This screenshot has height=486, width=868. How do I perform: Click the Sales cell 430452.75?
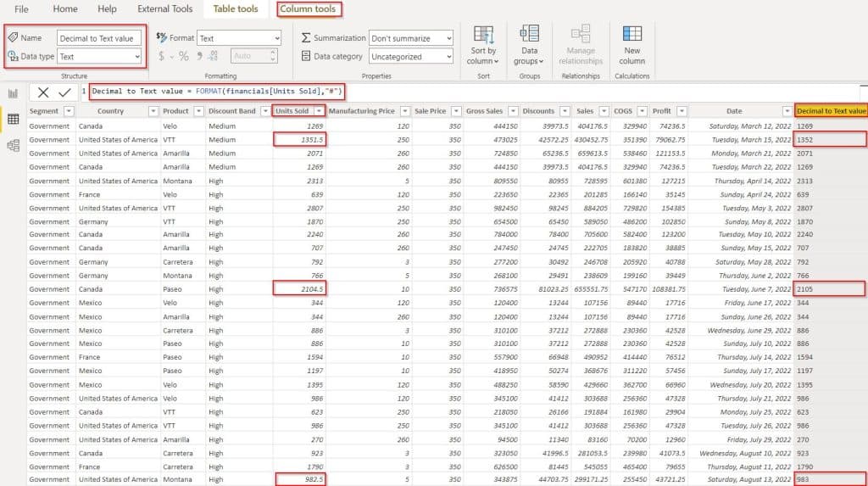[x=591, y=140]
